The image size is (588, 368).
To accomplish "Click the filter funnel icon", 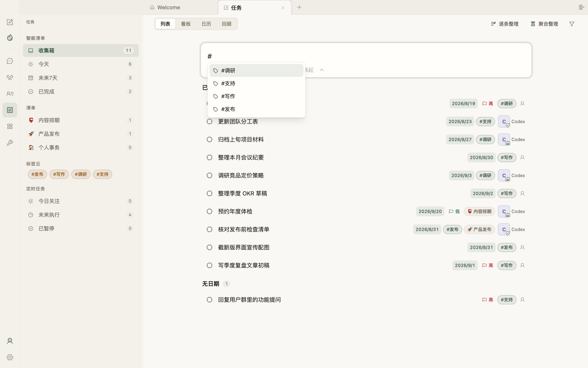I will [572, 24].
